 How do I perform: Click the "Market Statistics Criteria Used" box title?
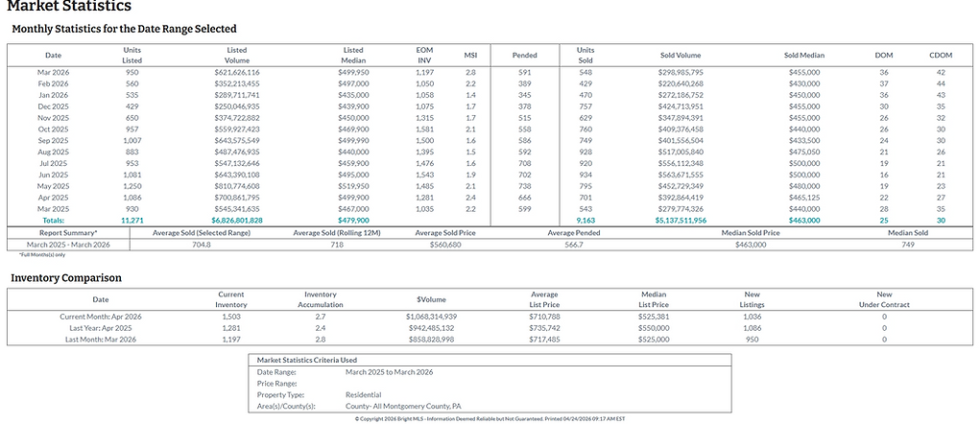[307, 361]
